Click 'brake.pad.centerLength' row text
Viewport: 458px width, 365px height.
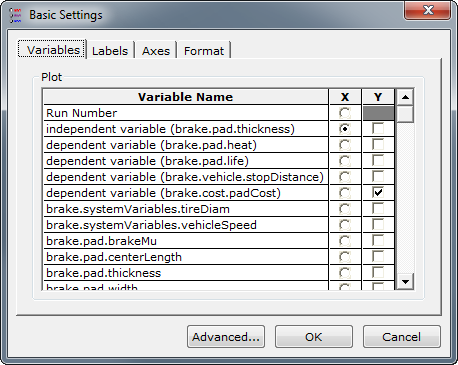114,257
